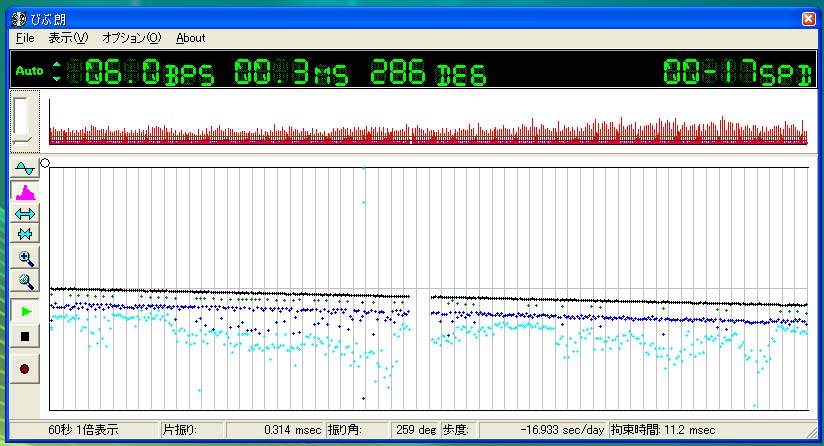This screenshot has height=446, width=824.
Task: Click the small circle marker at graph corner
Action: pyautogui.click(x=45, y=163)
